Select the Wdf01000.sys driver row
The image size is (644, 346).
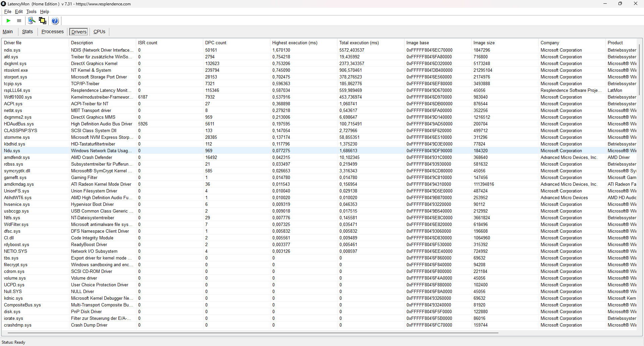[x=319, y=97]
